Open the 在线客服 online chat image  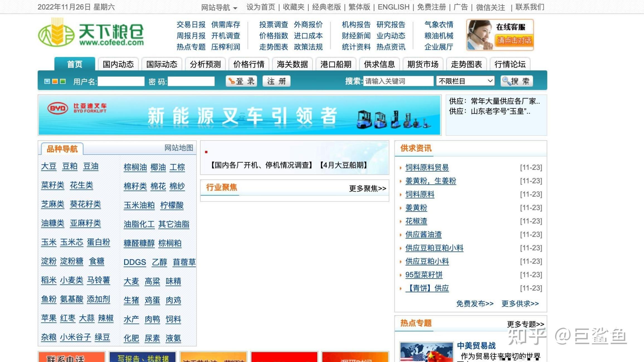click(x=500, y=35)
